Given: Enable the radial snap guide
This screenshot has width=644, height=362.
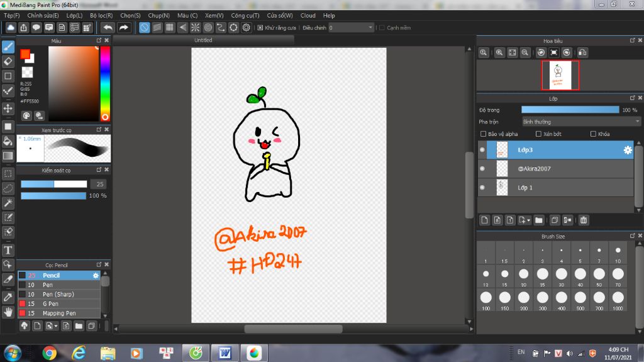Looking at the screenshot, I should point(196,28).
